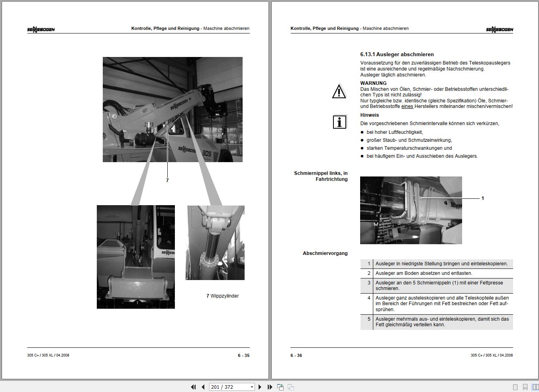Click the underlined word 'eines' in the warning
This screenshot has height=392, width=539.
(x=407, y=106)
